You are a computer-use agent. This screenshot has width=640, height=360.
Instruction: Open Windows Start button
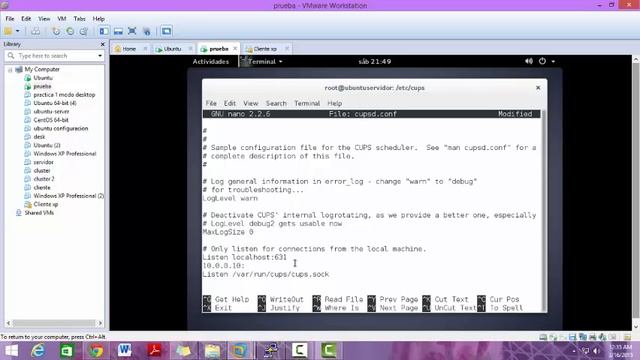coord(11,351)
